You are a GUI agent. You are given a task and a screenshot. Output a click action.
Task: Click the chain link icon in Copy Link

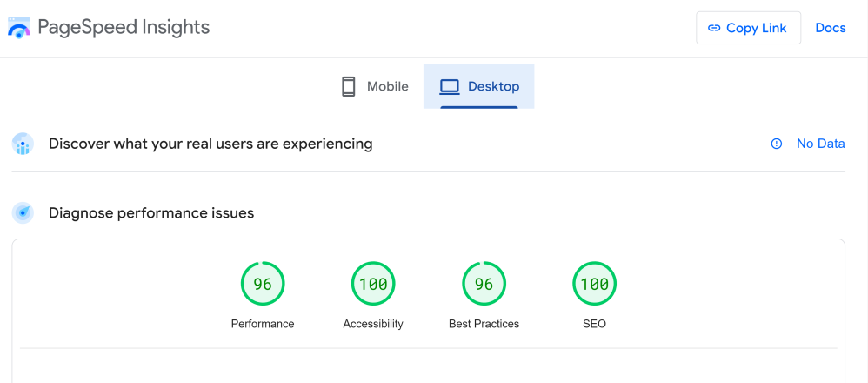click(x=714, y=28)
